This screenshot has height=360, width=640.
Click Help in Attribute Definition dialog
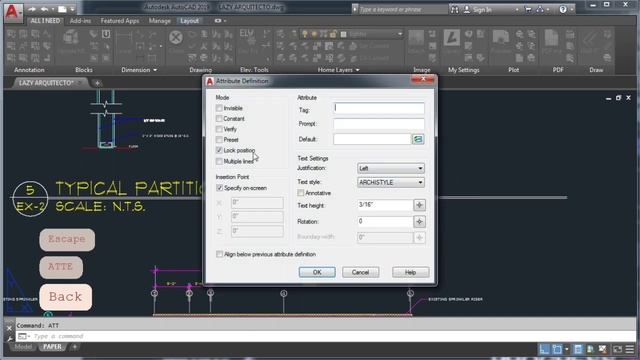pos(411,272)
